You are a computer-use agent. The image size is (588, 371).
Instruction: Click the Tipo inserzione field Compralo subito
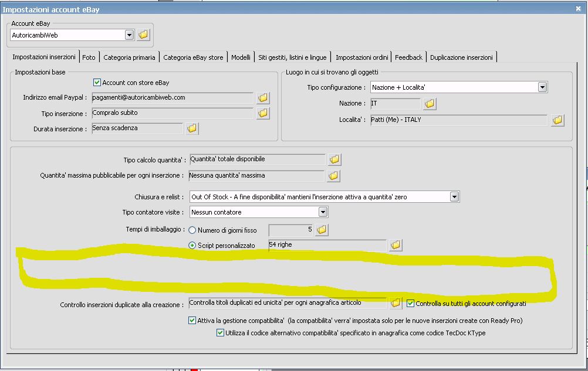[173, 113]
